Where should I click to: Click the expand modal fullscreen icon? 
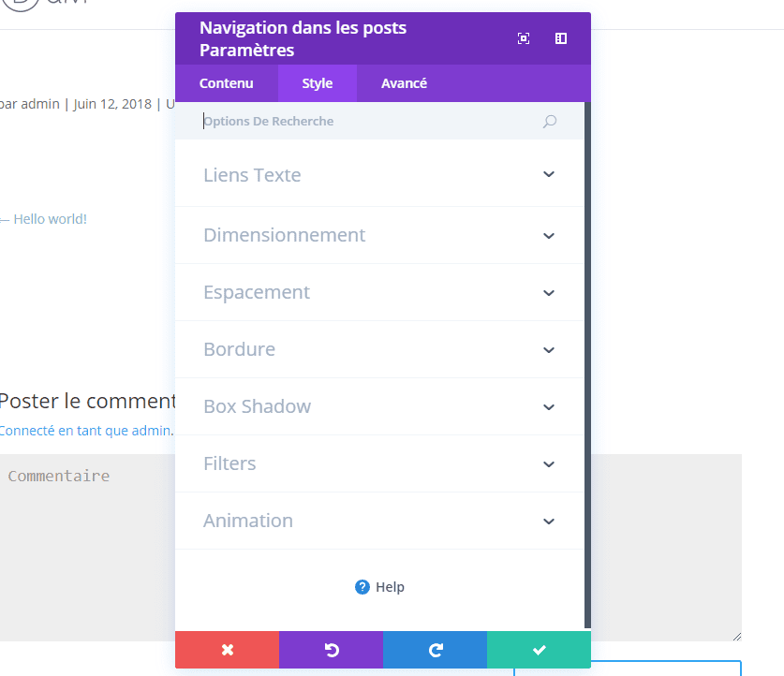524,38
